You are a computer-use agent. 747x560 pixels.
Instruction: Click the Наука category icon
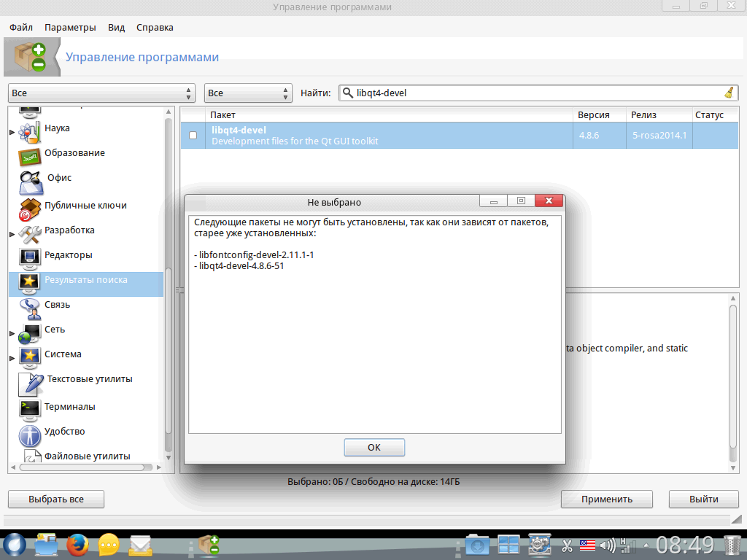click(x=29, y=133)
